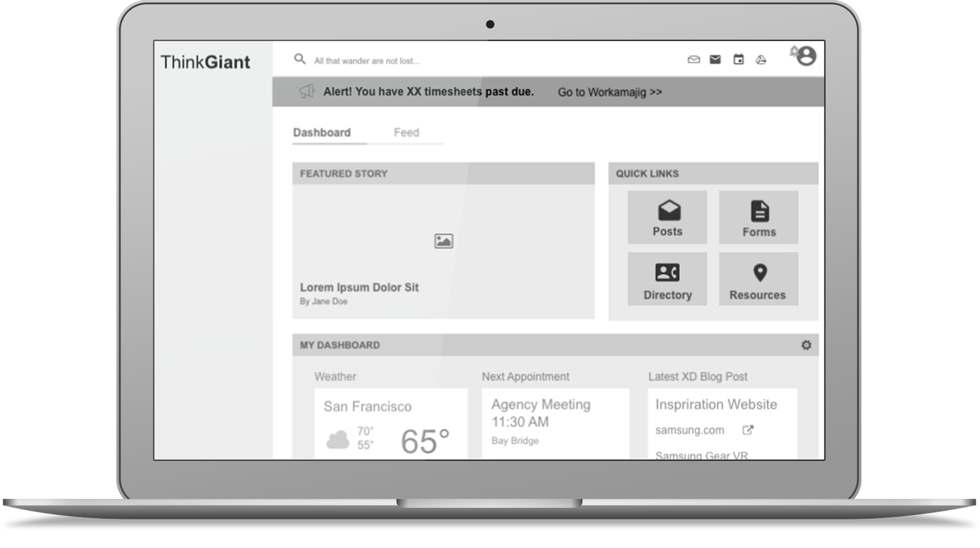Open the Google Drive icon
980x548 pixels.
761,59
